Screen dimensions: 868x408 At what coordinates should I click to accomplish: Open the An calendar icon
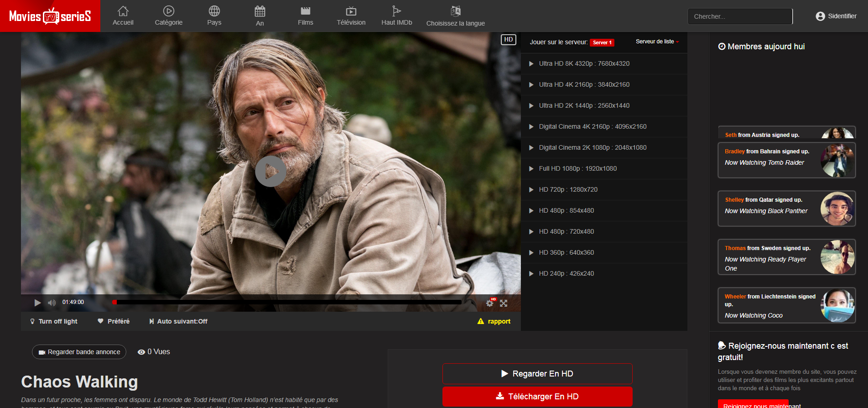(260, 11)
